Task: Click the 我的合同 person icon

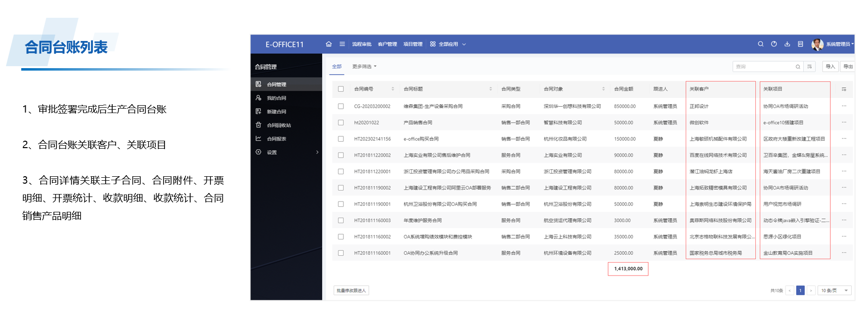Action: tap(258, 98)
